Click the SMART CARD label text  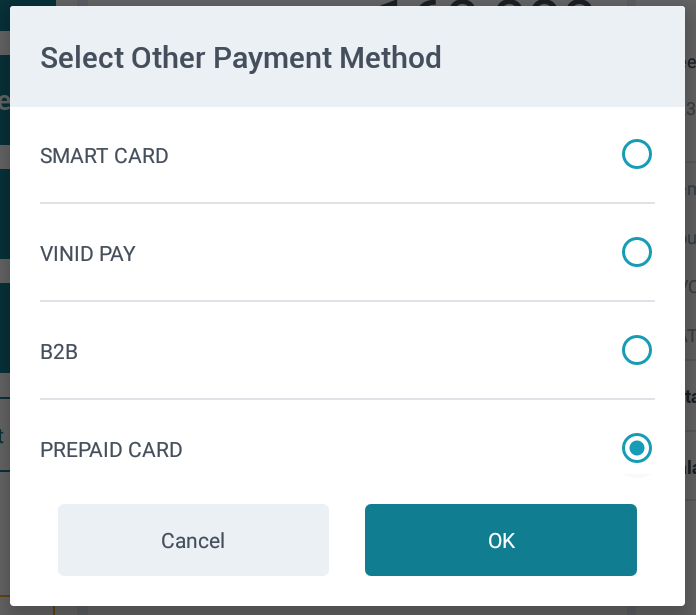click(104, 156)
